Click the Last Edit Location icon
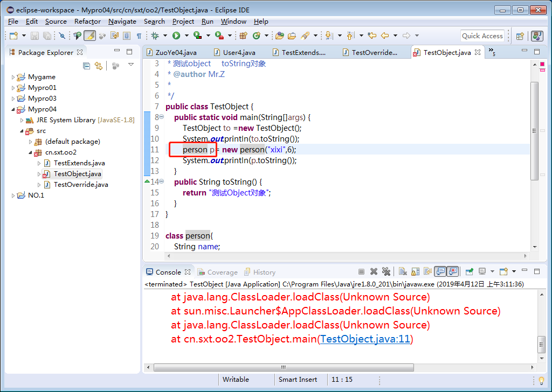The image size is (552, 392). click(x=372, y=36)
